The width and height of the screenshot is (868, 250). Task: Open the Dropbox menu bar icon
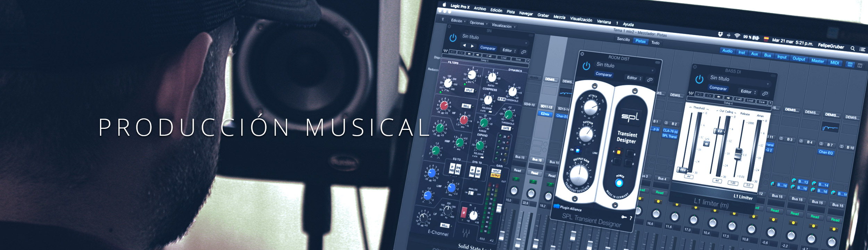(720, 34)
